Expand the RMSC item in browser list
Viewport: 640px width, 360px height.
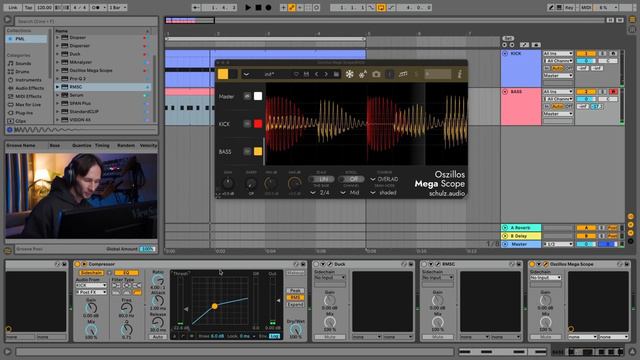pos(58,87)
